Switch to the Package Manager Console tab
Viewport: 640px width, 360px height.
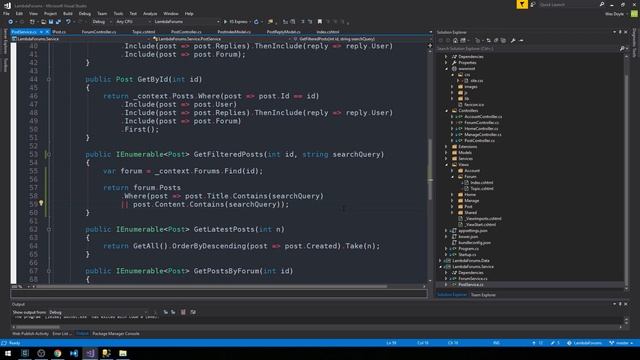(116, 333)
